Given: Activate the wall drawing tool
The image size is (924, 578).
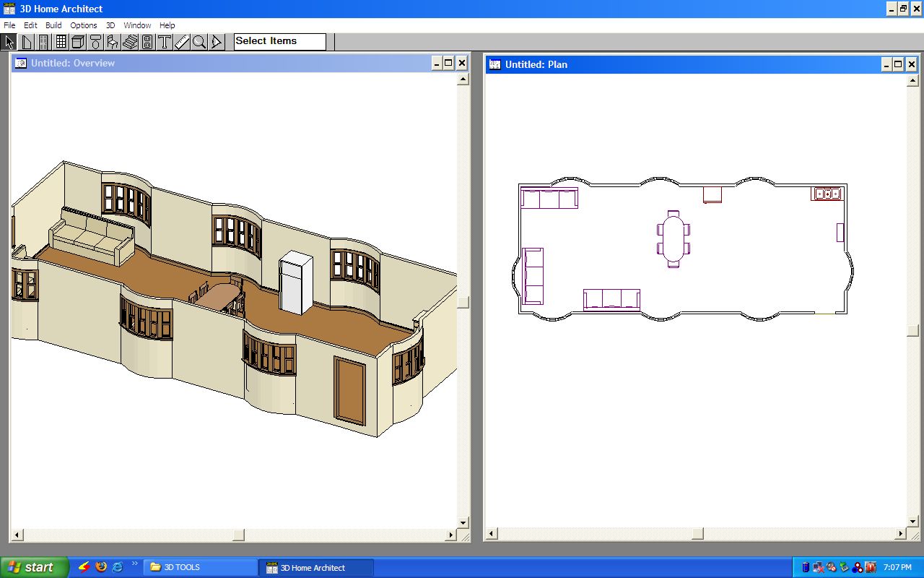Looking at the screenshot, I should click(x=26, y=41).
